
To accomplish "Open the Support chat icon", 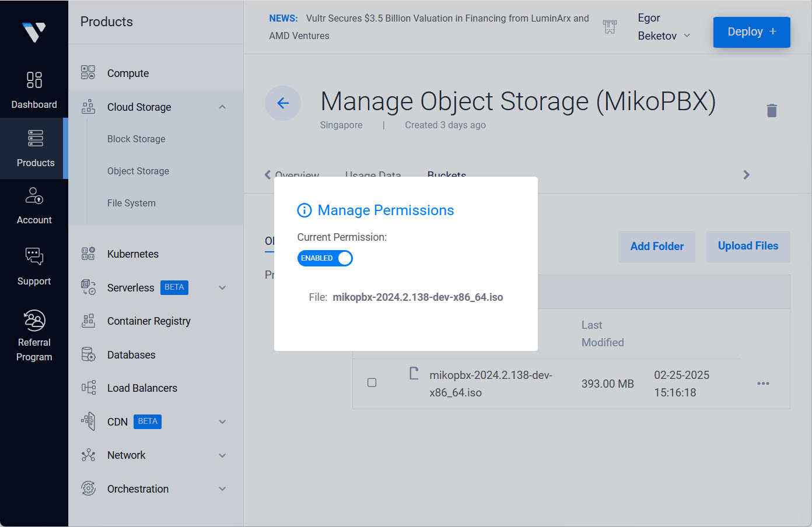I will pos(34,257).
